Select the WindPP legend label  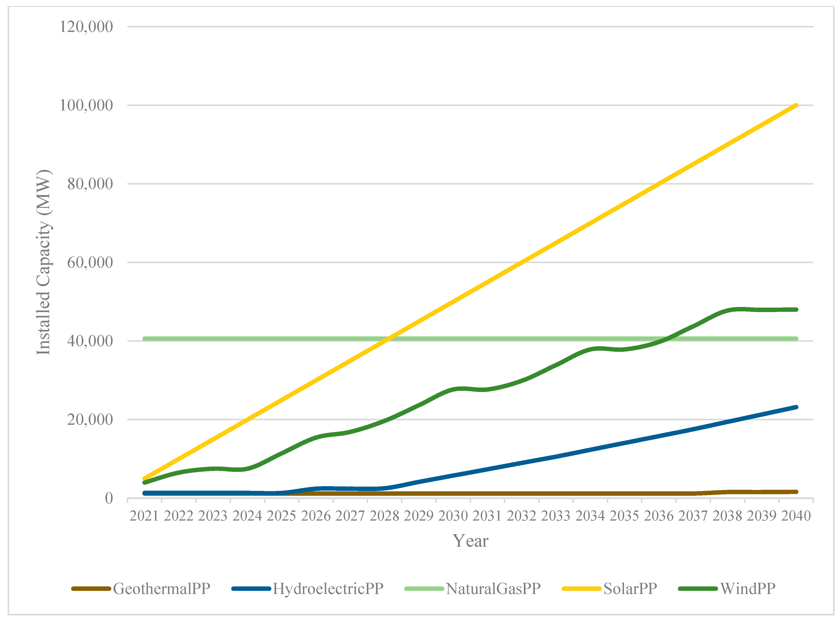point(748,589)
